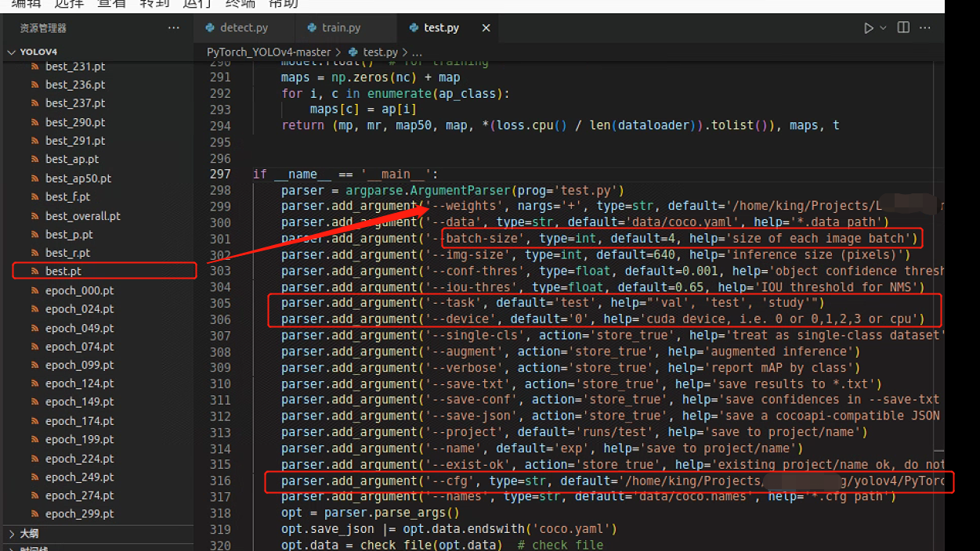Open the 运行 menu

(197, 4)
